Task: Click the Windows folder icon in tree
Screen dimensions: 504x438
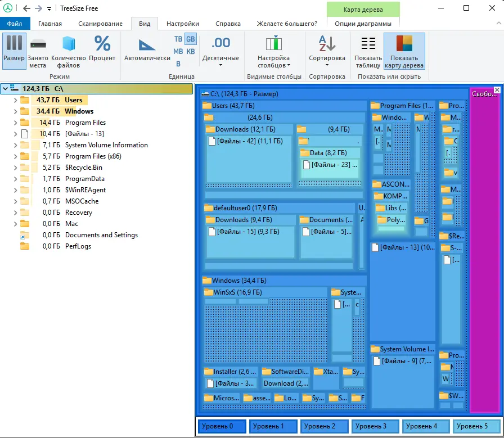Action: (x=24, y=111)
